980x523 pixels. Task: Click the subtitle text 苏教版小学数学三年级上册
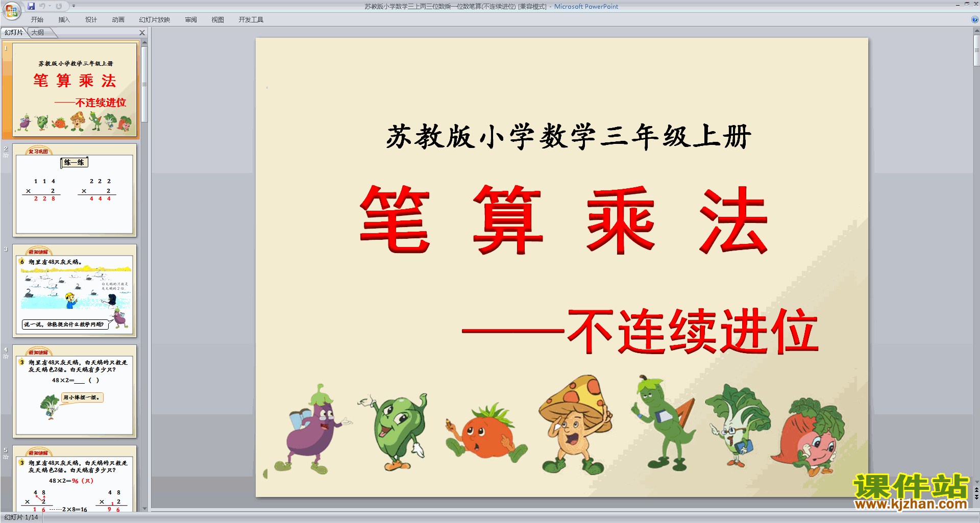[x=568, y=137]
